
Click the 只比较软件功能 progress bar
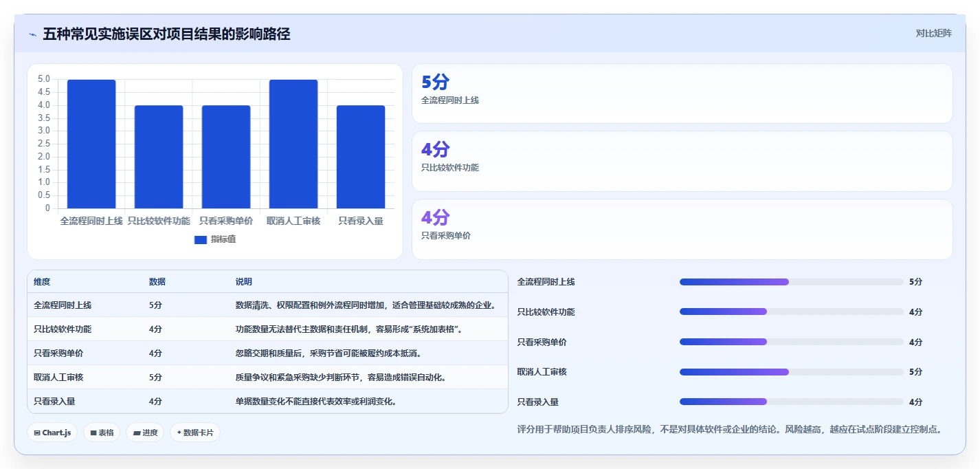tap(791, 312)
